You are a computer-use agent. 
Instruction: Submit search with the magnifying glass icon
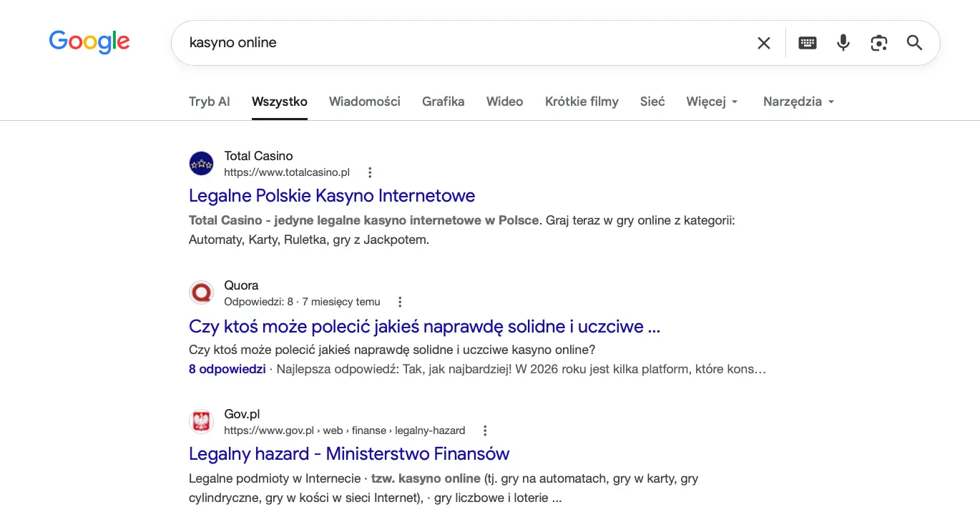[x=914, y=43]
